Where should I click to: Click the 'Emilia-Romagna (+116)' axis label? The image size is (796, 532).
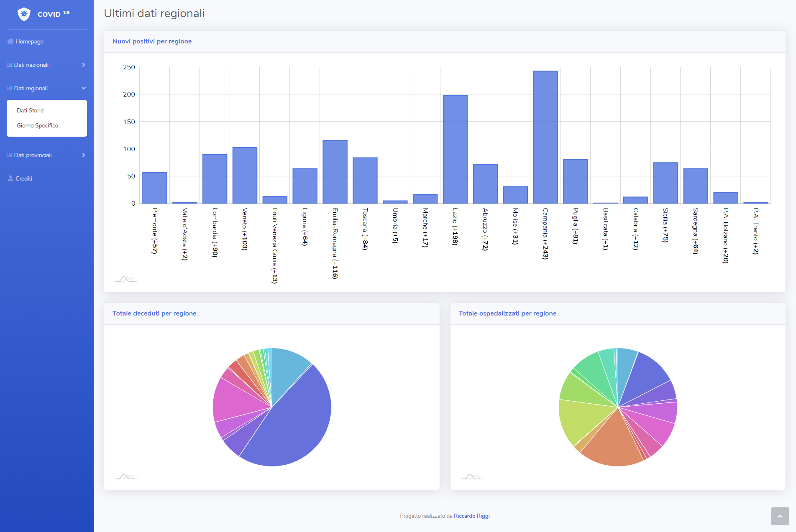pyautogui.click(x=335, y=243)
